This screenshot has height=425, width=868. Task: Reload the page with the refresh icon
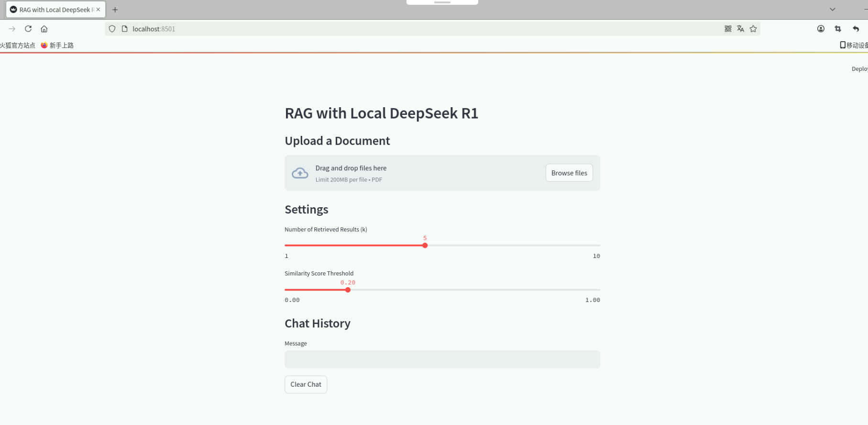(28, 29)
